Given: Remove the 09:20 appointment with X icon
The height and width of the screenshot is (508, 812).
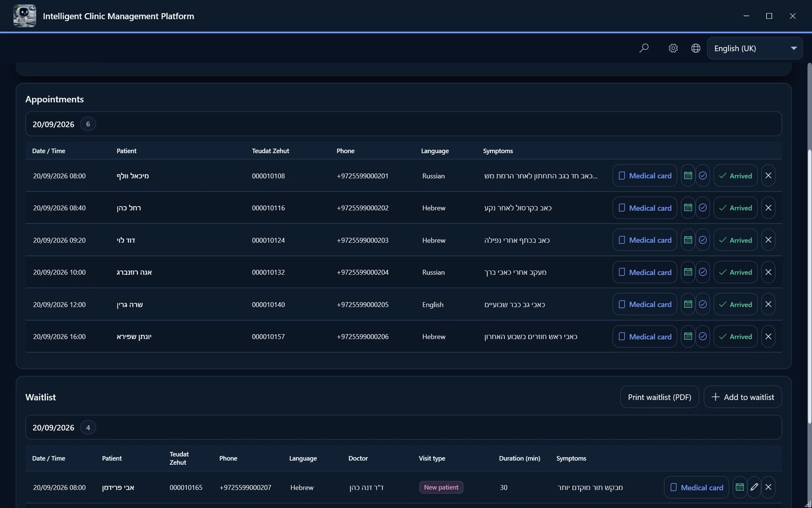Looking at the screenshot, I should 768,240.
